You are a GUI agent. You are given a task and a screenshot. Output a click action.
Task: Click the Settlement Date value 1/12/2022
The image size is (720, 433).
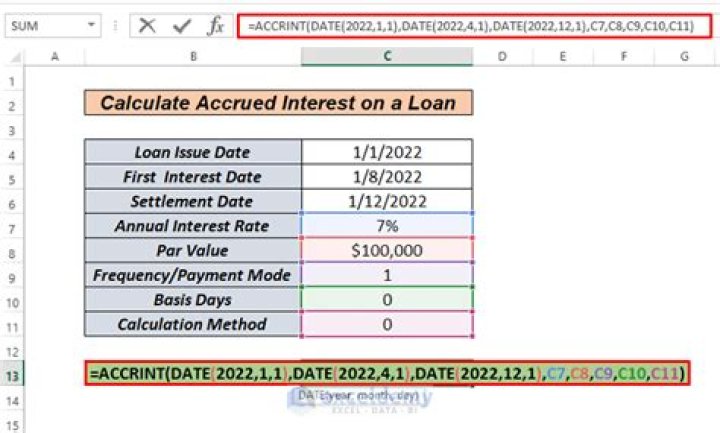tap(386, 201)
